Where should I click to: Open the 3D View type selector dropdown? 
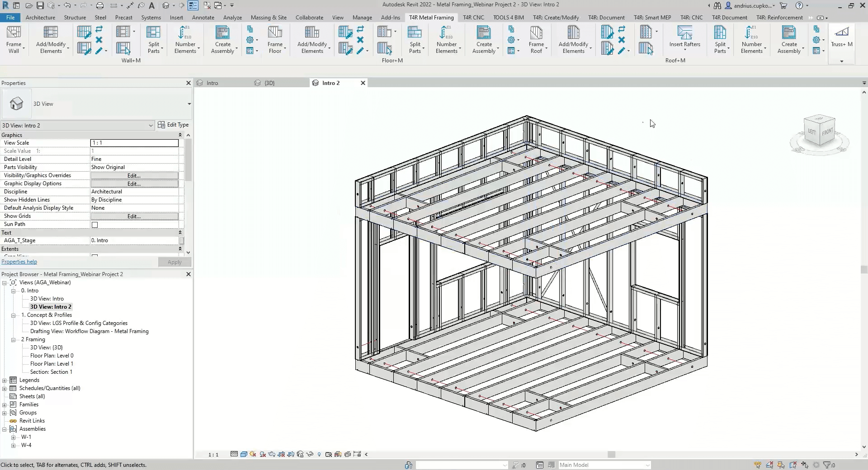(x=189, y=104)
